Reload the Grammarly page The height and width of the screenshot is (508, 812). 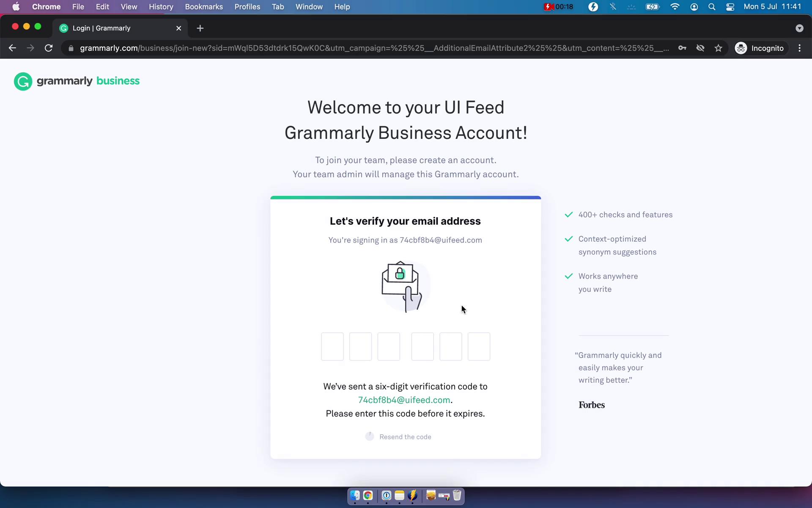tap(49, 48)
